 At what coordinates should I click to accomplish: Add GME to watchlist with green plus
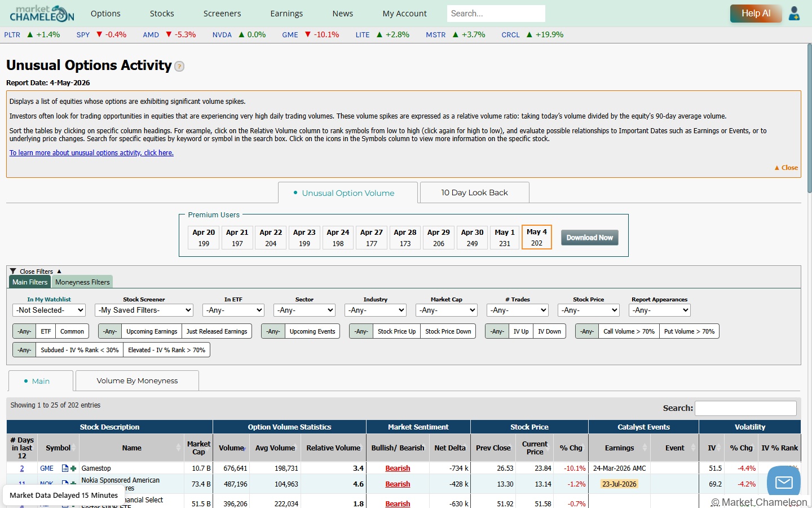[73, 468]
